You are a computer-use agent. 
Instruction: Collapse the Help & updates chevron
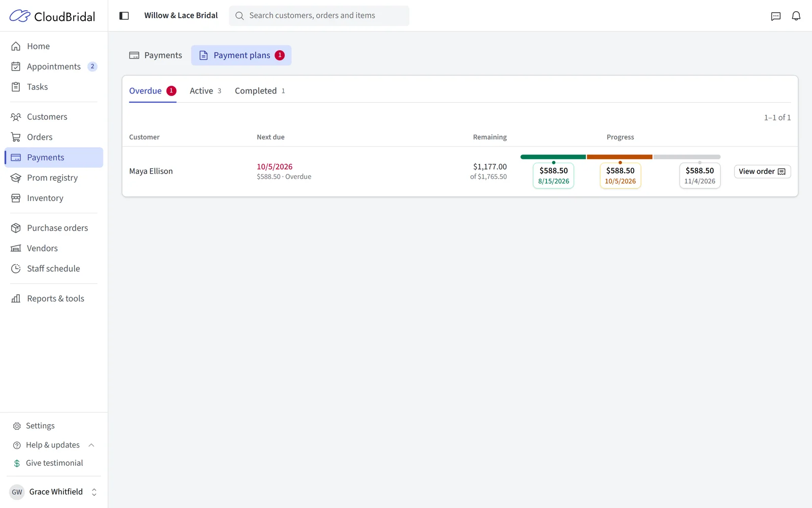click(91, 445)
